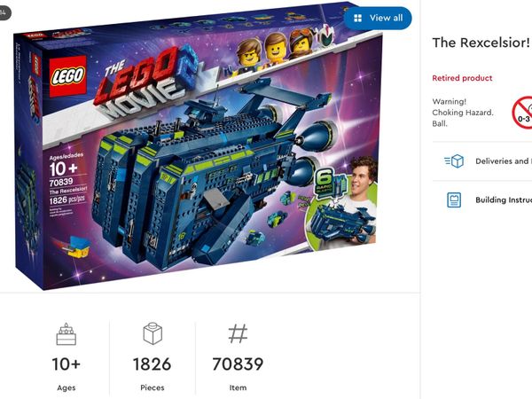Click the 0-3 choking hazard warning icon

(x=522, y=113)
